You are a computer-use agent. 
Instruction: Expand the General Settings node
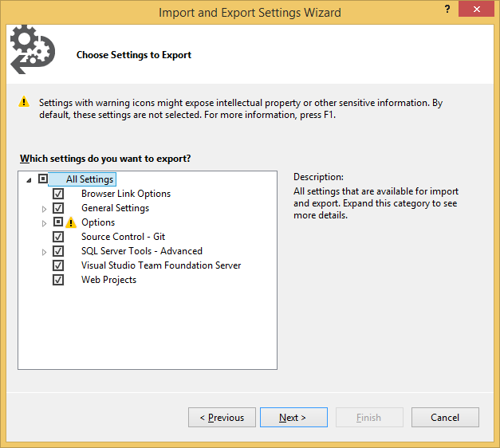[45, 209]
